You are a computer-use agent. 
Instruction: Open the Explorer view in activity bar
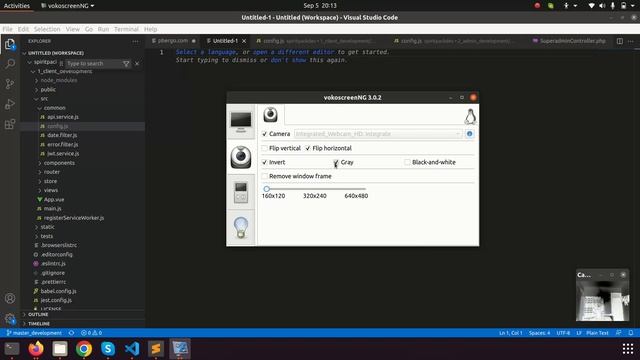(10, 44)
